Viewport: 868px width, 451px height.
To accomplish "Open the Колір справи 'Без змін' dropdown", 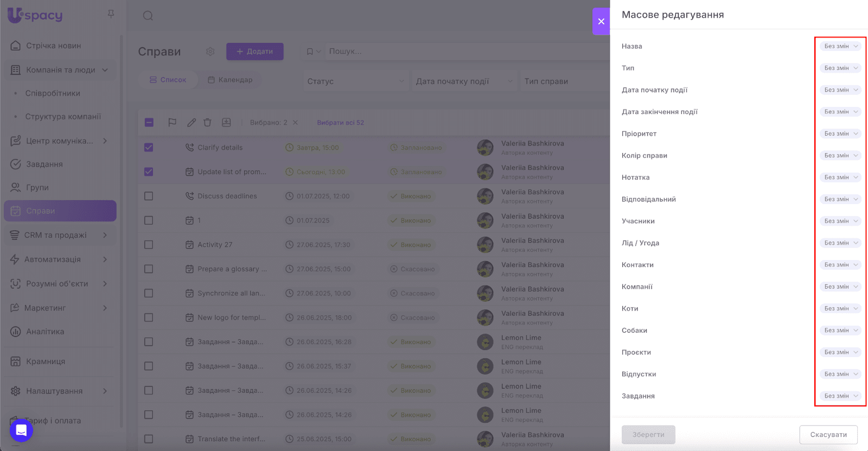I will click(840, 155).
